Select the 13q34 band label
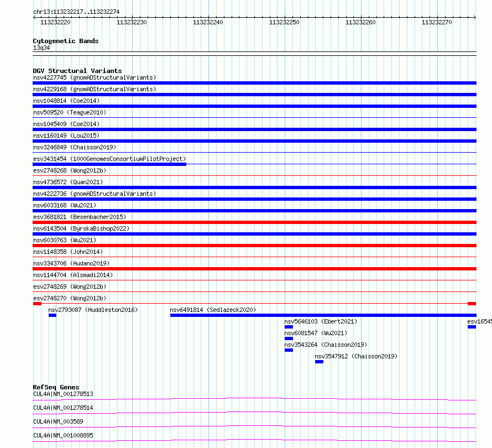492x448 pixels. (x=41, y=48)
